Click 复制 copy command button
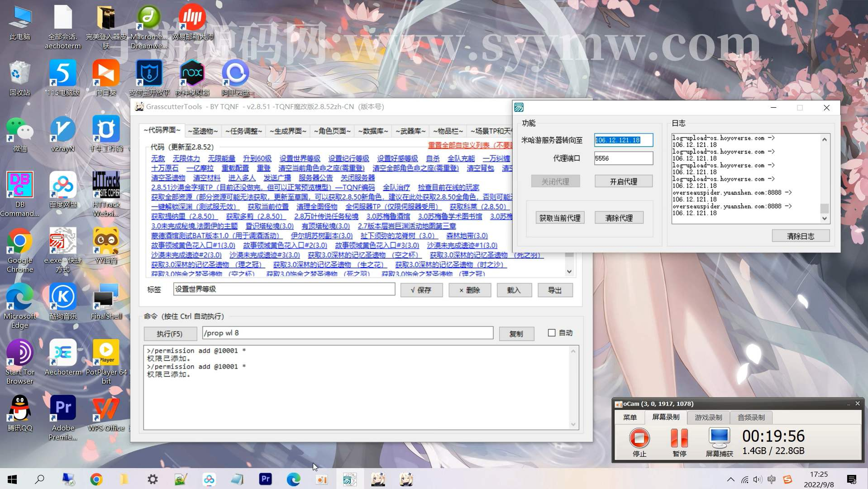The width and height of the screenshot is (868, 489). (516, 334)
